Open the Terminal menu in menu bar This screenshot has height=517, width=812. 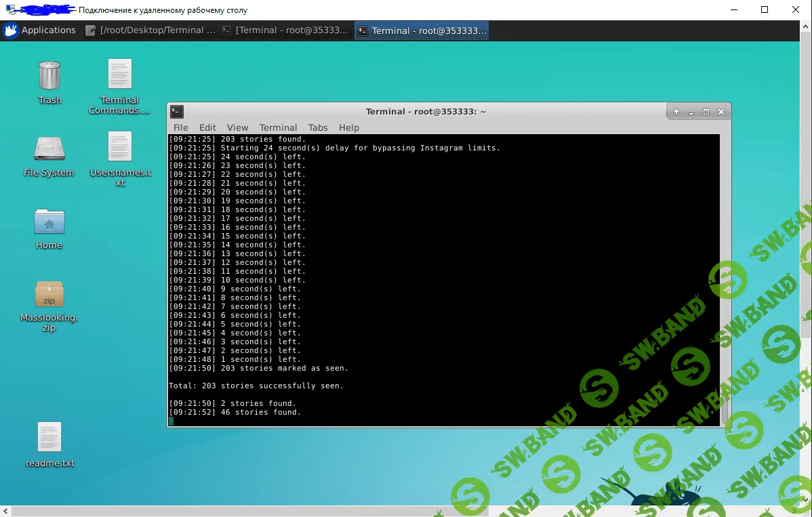pos(278,127)
